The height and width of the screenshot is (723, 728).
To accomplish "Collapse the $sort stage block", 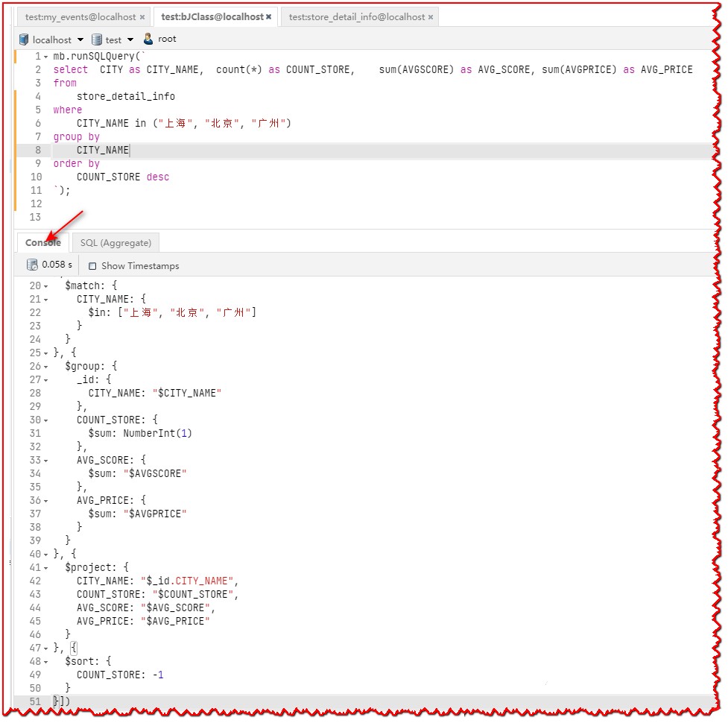I will tap(47, 661).
